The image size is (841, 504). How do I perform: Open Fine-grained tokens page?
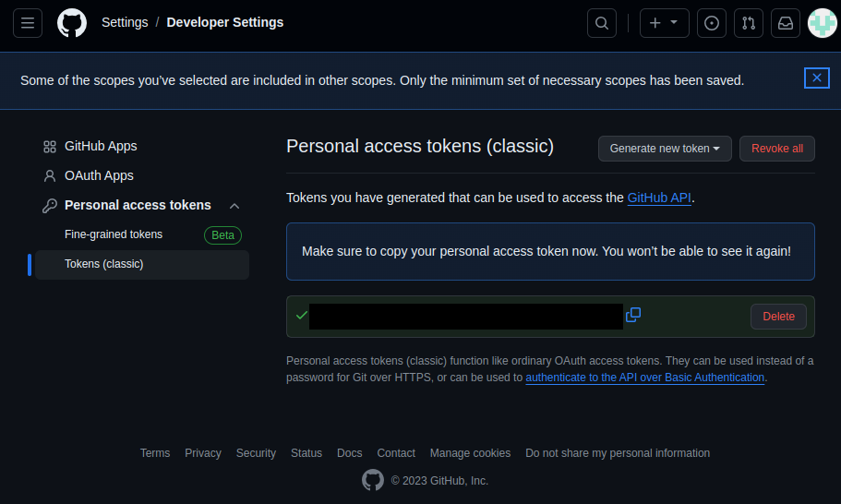click(114, 234)
